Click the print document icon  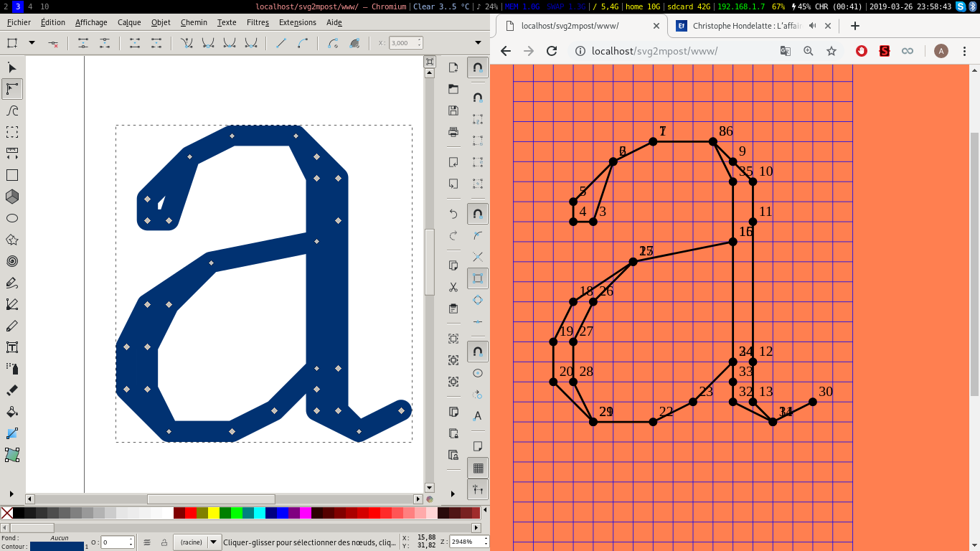453,132
